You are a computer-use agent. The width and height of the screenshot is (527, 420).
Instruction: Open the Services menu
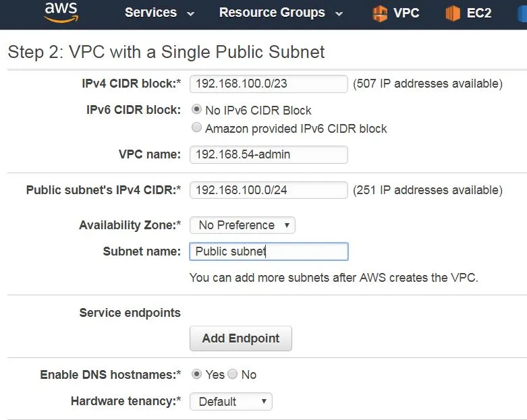(x=150, y=13)
